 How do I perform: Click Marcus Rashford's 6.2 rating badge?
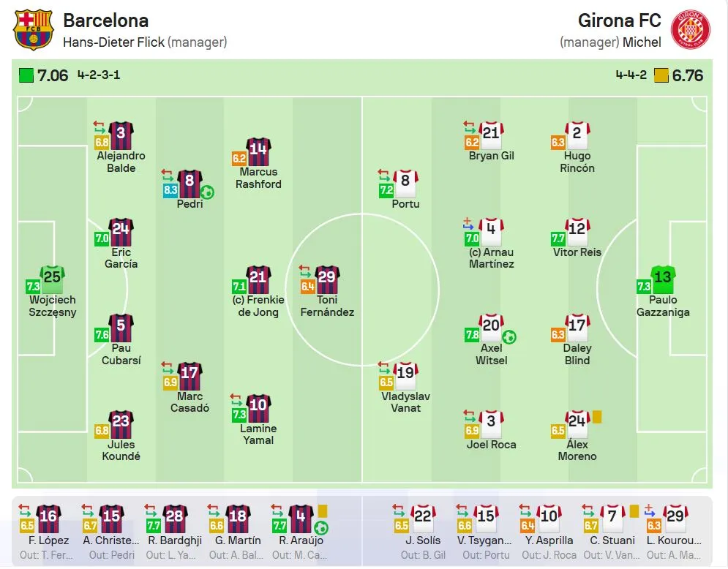239,158
